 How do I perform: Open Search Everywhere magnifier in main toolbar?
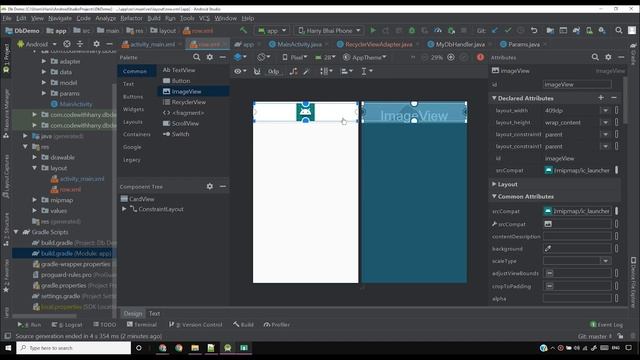pos(619,30)
